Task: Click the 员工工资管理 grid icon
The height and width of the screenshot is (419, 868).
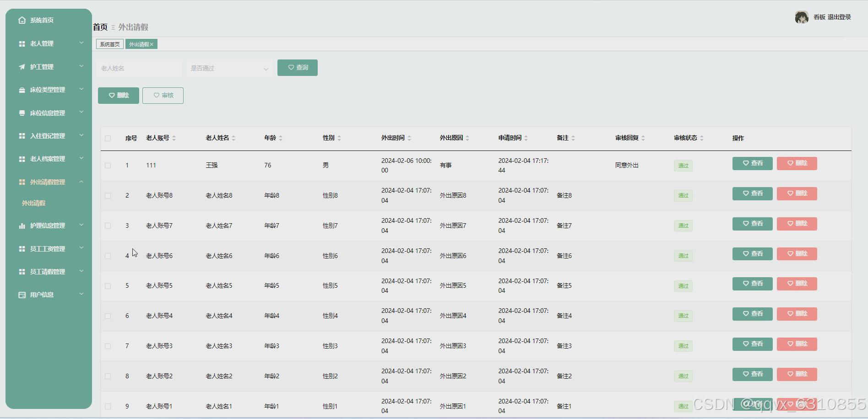Action: (x=22, y=249)
